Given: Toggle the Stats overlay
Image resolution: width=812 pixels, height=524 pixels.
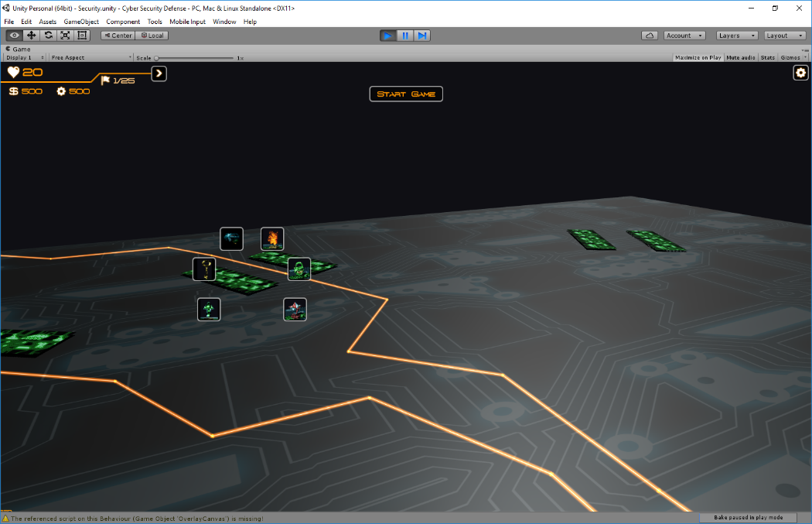Looking at the screenshot, I should (767, 57).
